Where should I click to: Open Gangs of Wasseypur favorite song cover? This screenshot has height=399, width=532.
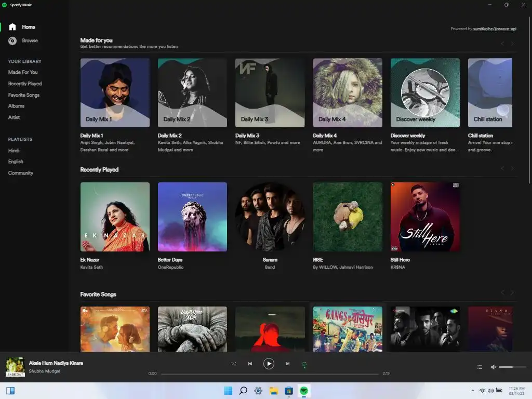tap(348, 329)
